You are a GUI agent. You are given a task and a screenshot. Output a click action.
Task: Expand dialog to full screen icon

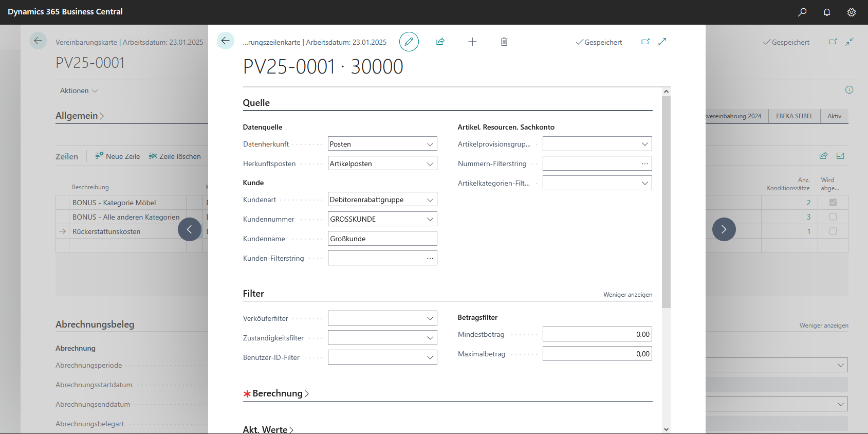pos(662,42)
